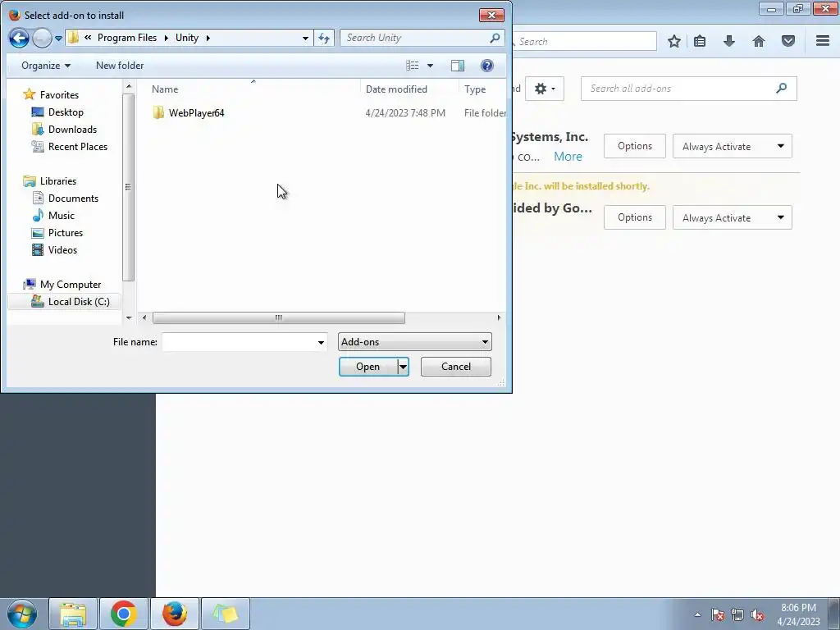Select the WebPlayer64 folder
The height and width of the screenshot is (630, 840).
tap(196, 113)
